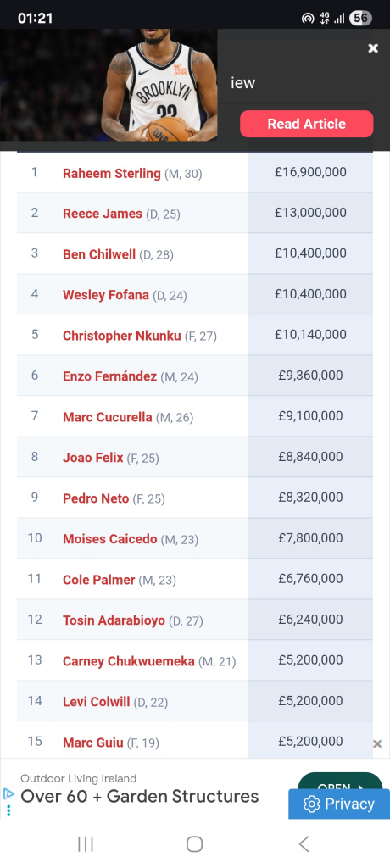This screenshot has height=868, width=390.
Task: View Cole Palmer's player page
Action: point(98,580)
